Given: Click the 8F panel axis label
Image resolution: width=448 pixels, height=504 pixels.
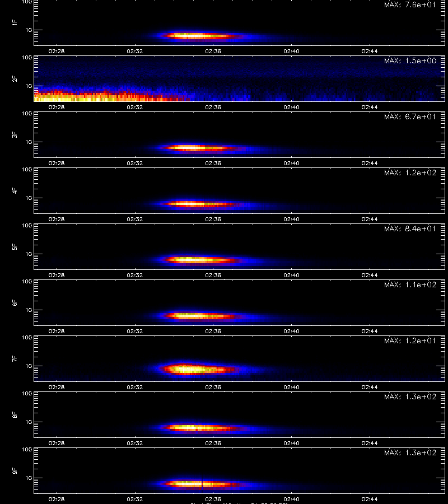Looking at the screenshot, I should click(x=14, y=414).
